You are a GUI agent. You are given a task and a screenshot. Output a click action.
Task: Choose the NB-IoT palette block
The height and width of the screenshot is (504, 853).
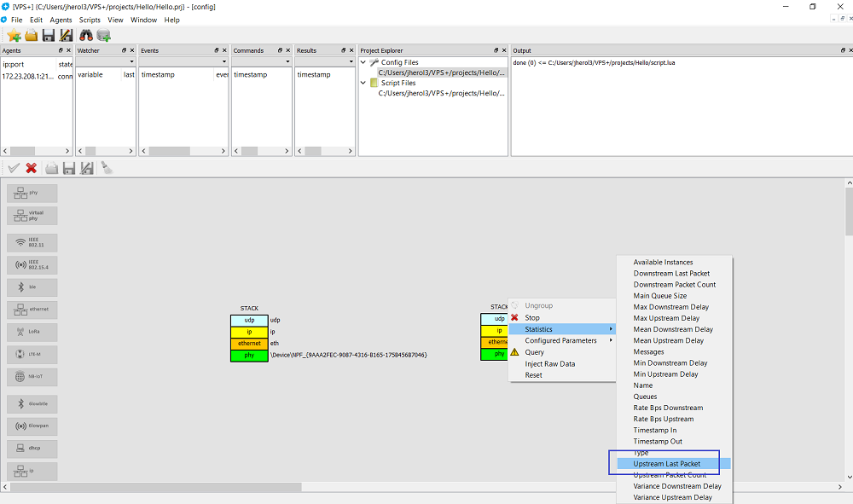coord(32,375)
